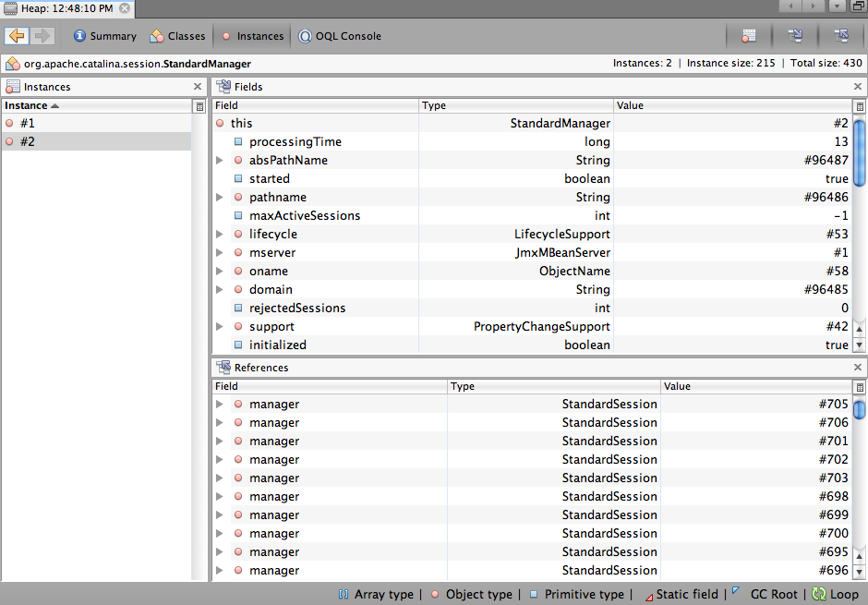
Task: Expand the first manager reference #705
Action: click(x=220, y=405)
